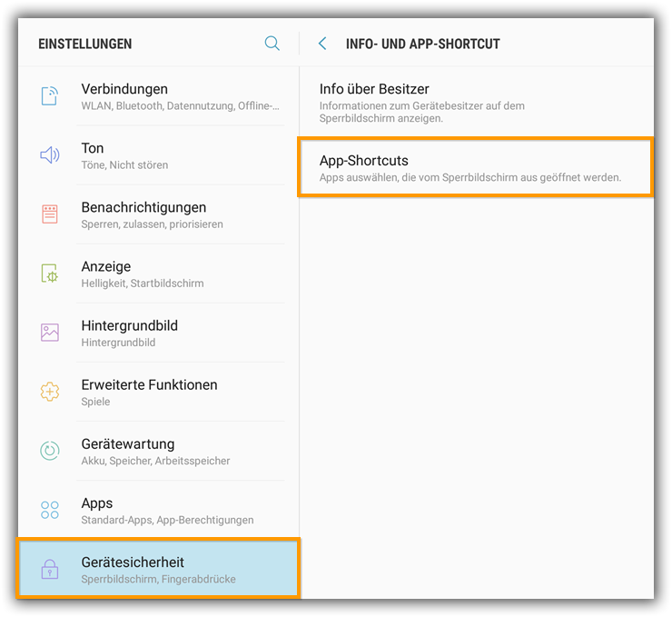
Task: Click the Verbindungen connection icon
Action: click(x=50, y=95)
